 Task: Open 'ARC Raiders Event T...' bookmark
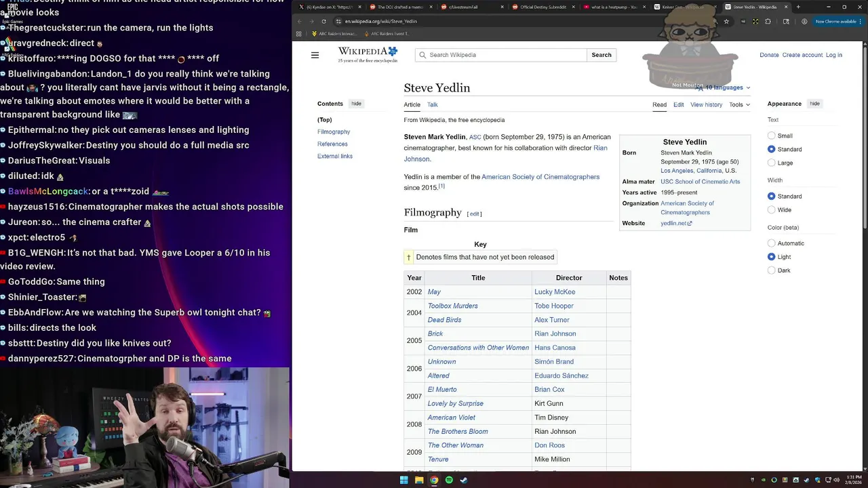[x=387, y=33]
